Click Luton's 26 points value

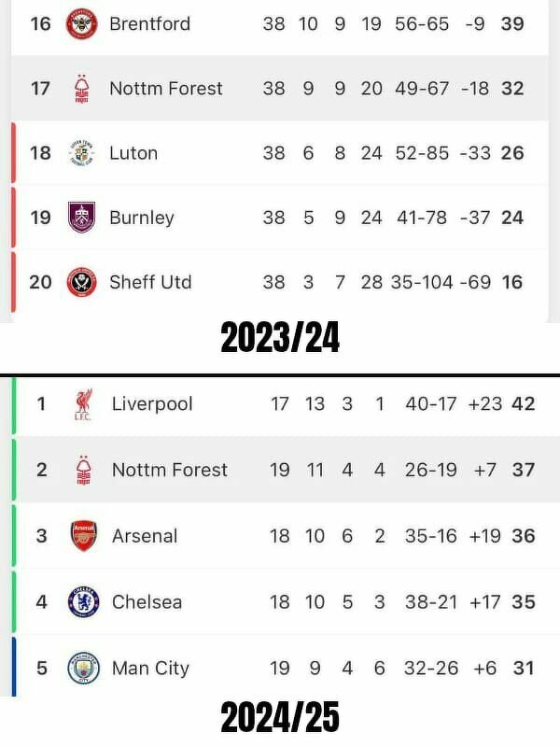click(512, 153)
